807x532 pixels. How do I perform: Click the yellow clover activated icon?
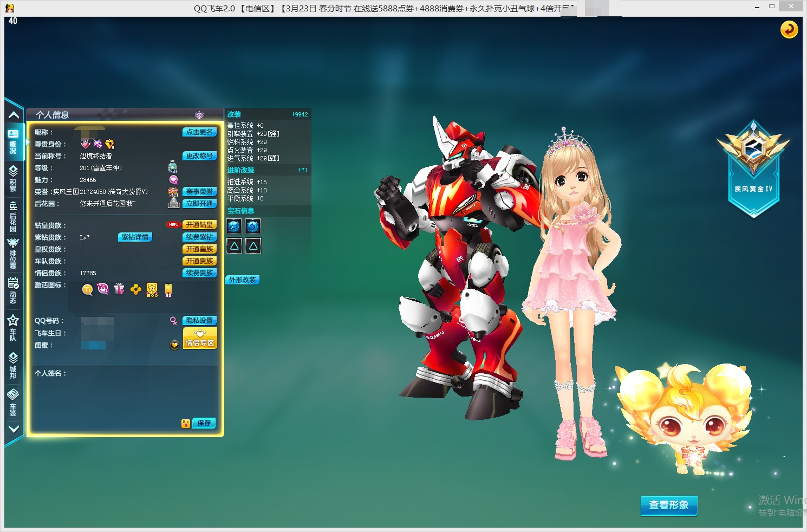pyautogui.click(x=136, y=290)
